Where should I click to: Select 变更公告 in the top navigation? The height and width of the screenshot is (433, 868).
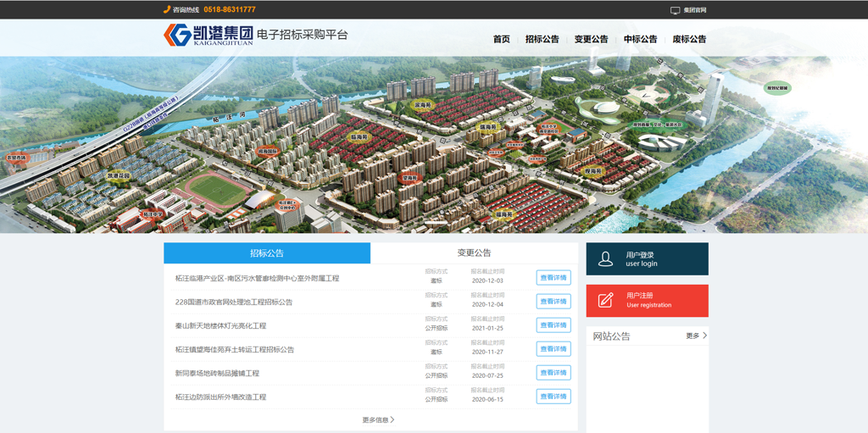(591, 39)
